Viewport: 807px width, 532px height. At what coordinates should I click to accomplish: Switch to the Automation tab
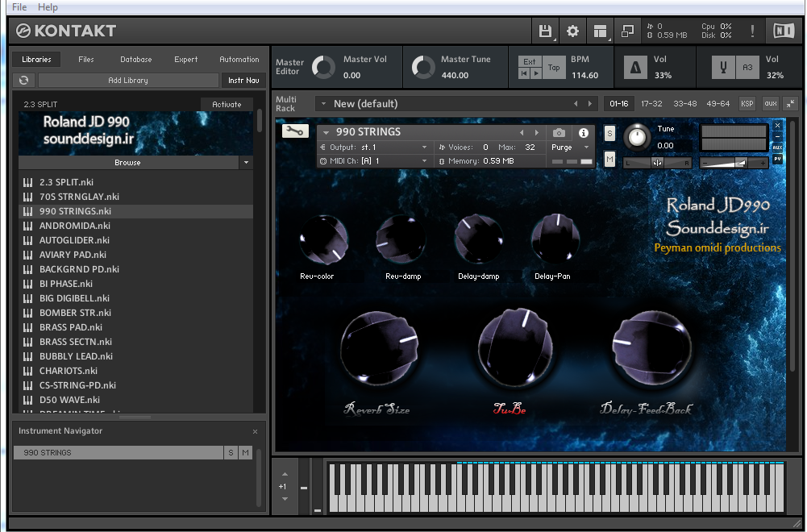(239, 60)
